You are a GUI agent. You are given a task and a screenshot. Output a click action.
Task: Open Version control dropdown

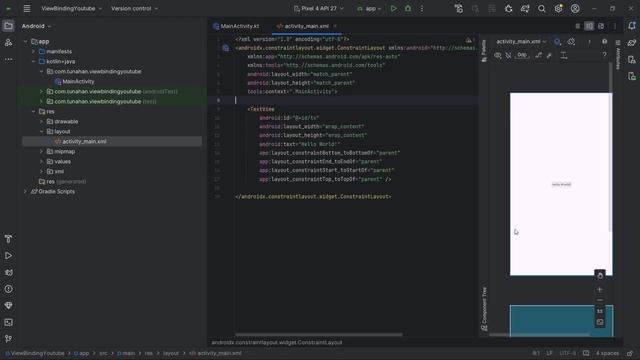(x=134, y=8)
